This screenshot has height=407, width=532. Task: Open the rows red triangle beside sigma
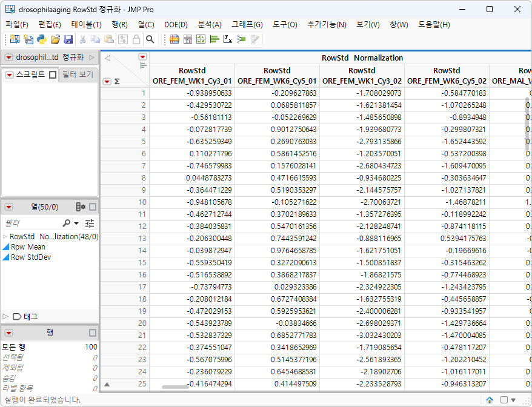tap(107, 81)
